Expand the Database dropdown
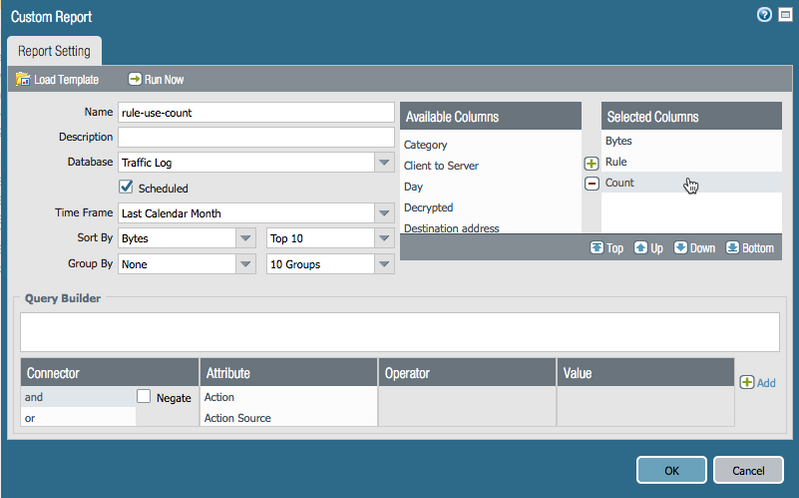Image resolution: width=799 pixels, height=498 pixels. click(x=383, y=162)
